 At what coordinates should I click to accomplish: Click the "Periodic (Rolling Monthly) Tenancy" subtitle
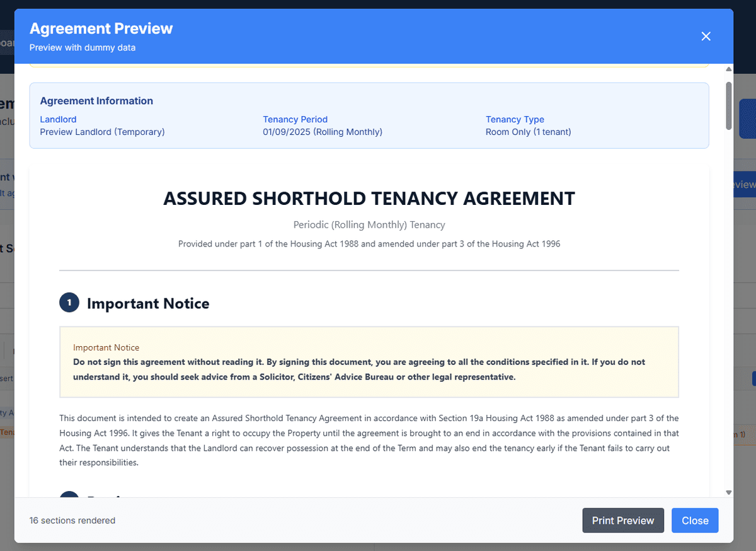point(369,224)
